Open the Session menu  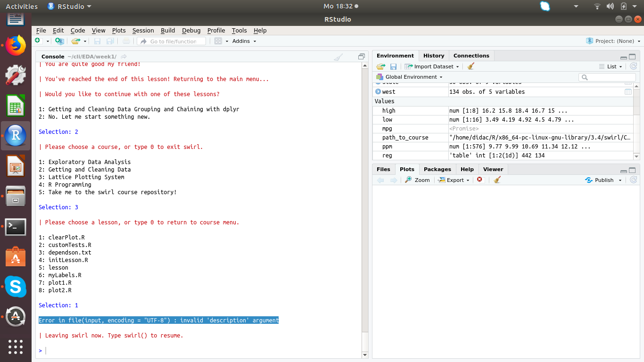143,30
